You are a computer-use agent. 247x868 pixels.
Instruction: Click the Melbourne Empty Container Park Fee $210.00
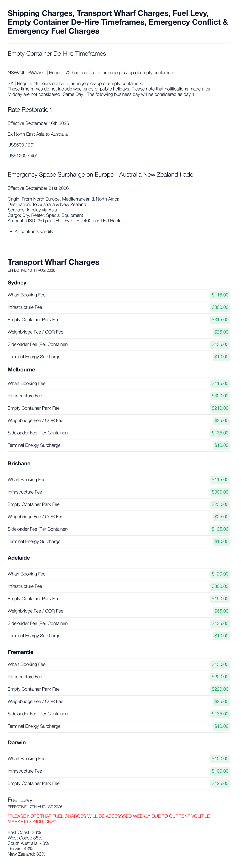point(220,408)
